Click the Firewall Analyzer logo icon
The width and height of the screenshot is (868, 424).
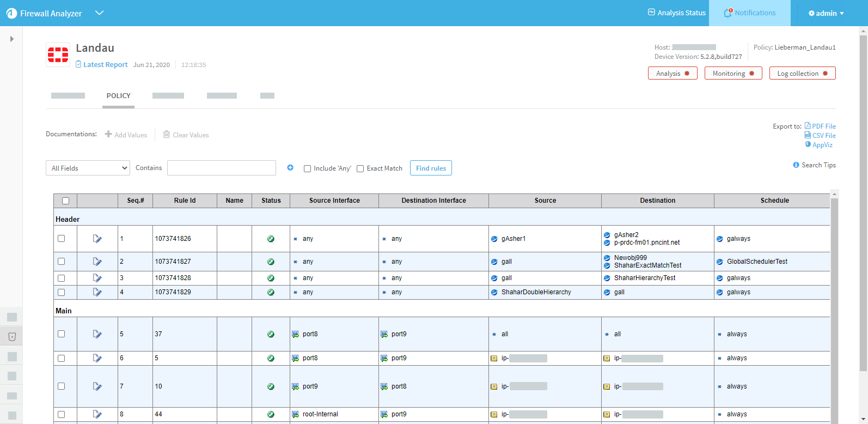click(x=11, y=13)
